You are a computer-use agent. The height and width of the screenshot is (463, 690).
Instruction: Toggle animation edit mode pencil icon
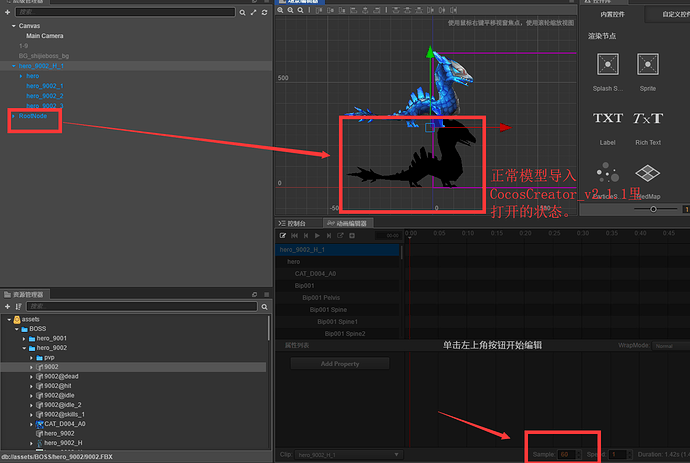pyautogui.click(x=283, y=235)
